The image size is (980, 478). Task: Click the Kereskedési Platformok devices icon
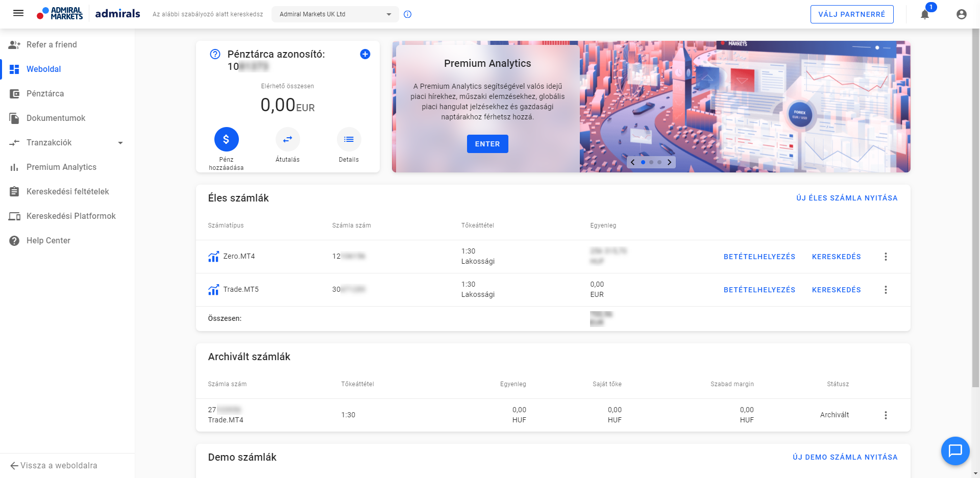[14, 216]
